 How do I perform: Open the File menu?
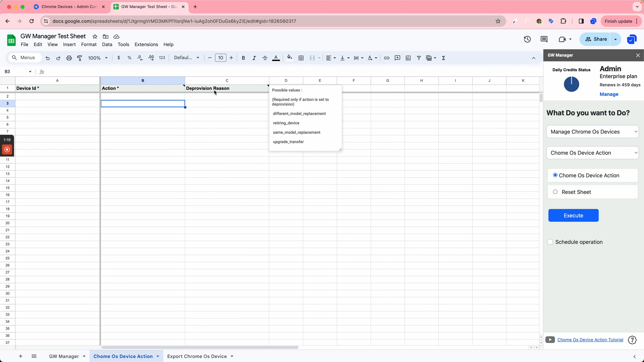24,44
